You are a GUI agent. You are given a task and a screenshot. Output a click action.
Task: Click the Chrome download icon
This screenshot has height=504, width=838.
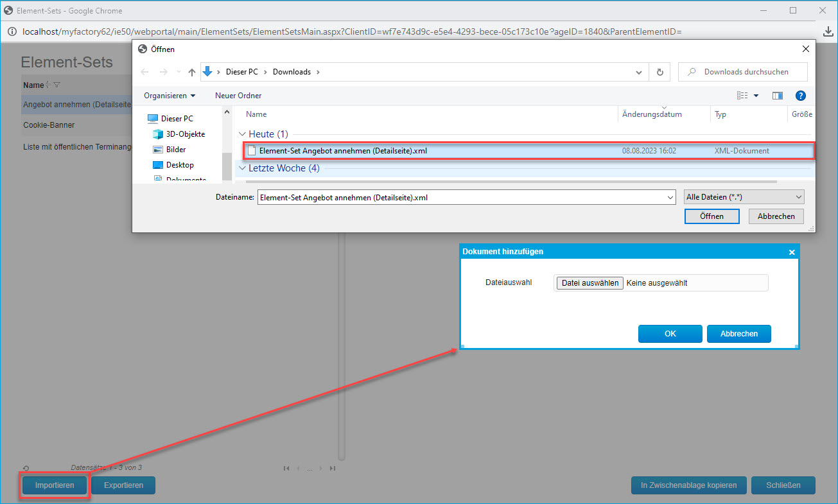click(828, 31)
